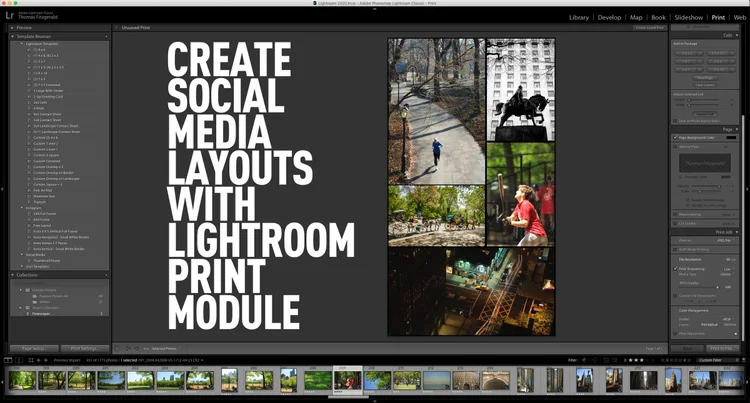Click the Print Settings button
Image resolution: width=750 pixels, height=403 pixels.
click(85, 349)
